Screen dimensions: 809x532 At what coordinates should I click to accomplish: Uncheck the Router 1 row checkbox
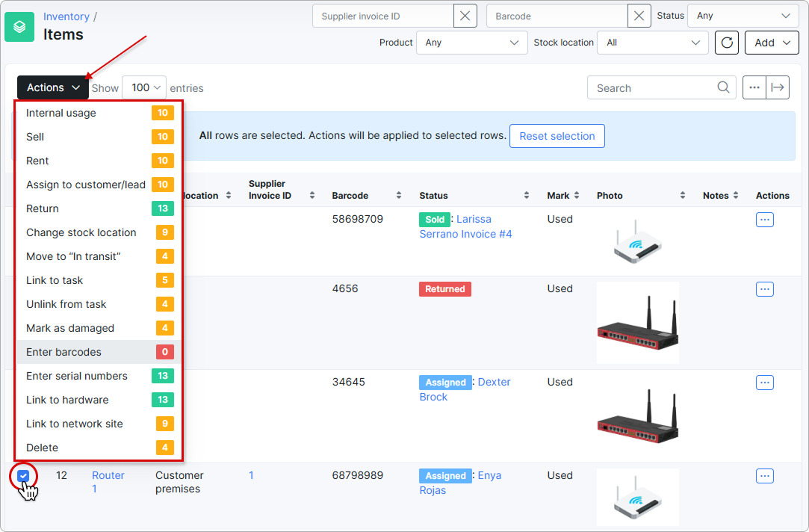point(23,476)
